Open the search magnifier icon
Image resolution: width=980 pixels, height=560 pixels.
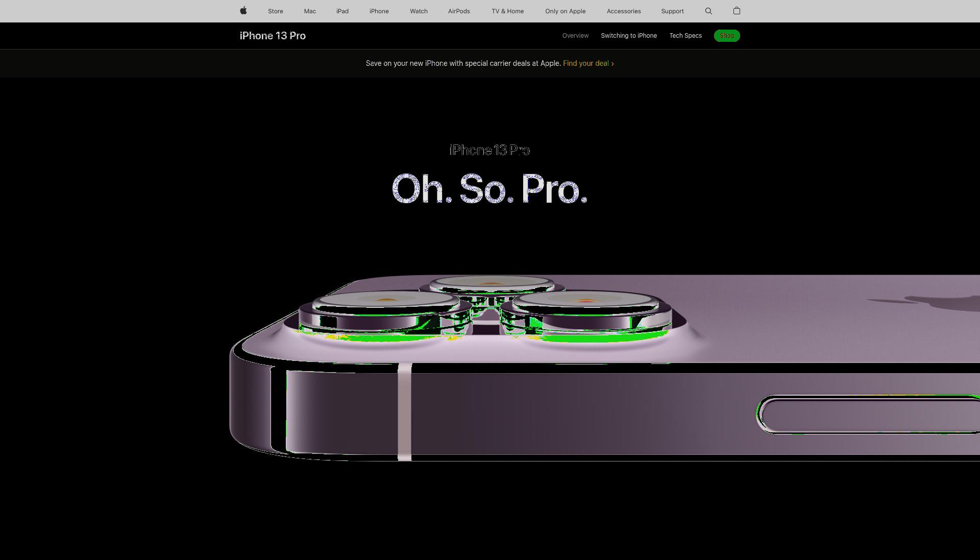tap(708, 11)
